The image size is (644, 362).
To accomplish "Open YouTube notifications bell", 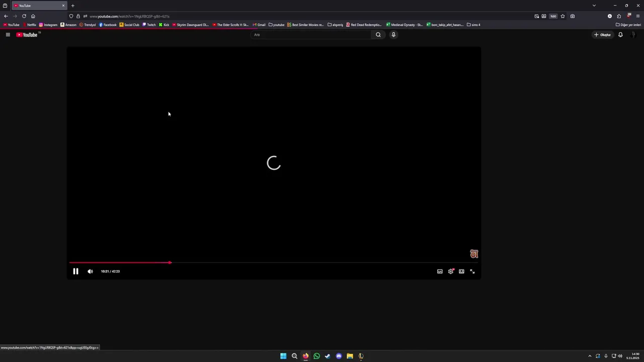I will (x=620, y=35).
